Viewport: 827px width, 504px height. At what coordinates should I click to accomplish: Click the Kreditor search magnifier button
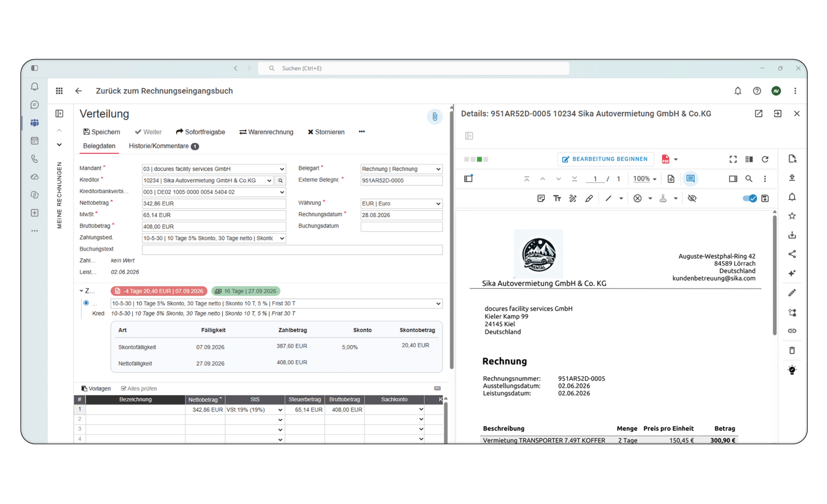pyautogui.click(x=280, y=180)
